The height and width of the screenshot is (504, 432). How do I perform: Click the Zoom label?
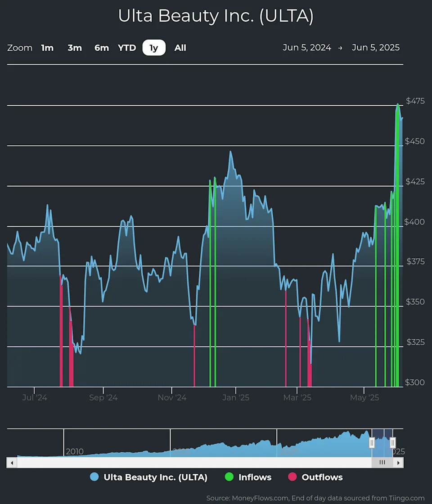point(20,48)
